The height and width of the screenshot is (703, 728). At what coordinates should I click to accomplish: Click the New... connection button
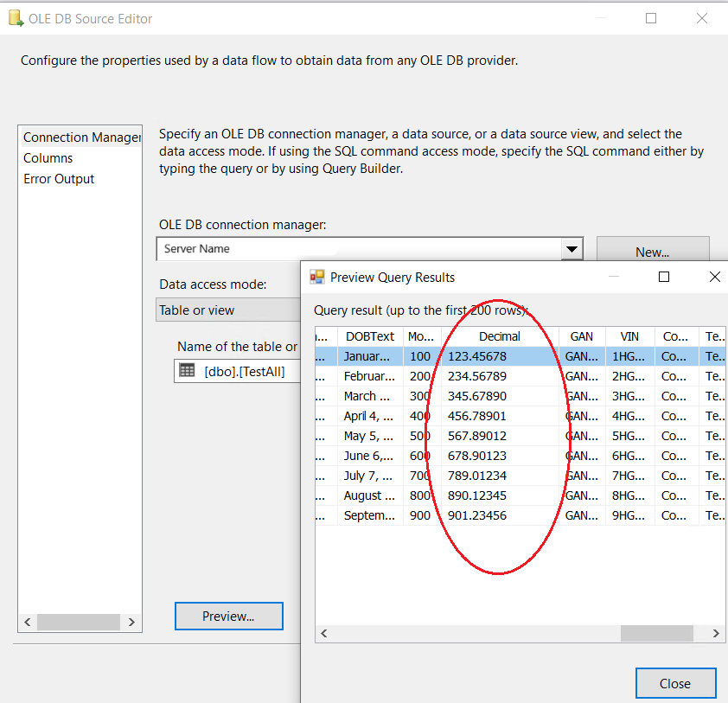[x=653, y=252]
